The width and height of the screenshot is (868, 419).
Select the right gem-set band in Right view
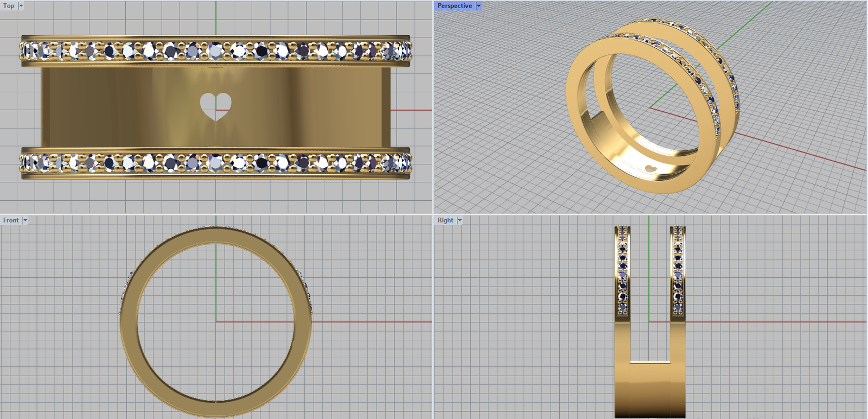tap(678, 271)
